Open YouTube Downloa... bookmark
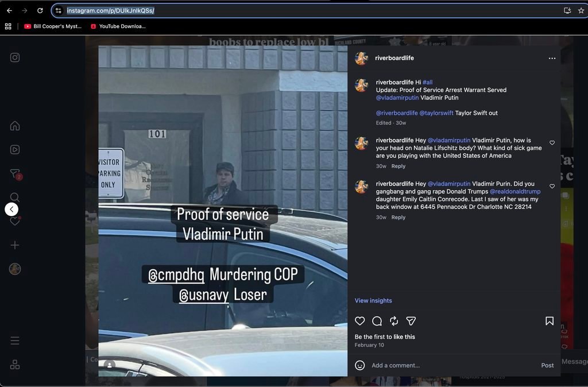The height and width of the screenshot is (387, 588). [x=118, y=26]
